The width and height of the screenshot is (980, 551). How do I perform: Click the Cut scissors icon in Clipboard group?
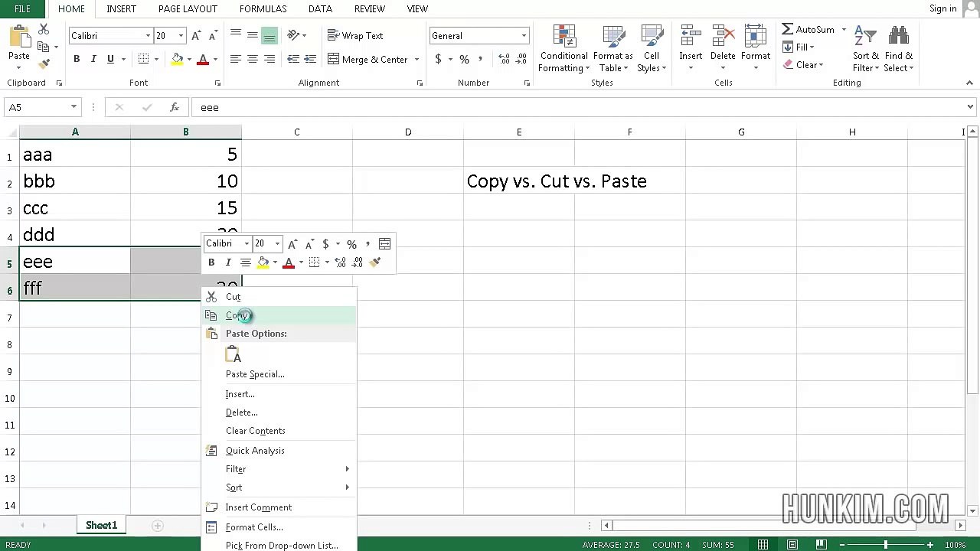[44, 29]
